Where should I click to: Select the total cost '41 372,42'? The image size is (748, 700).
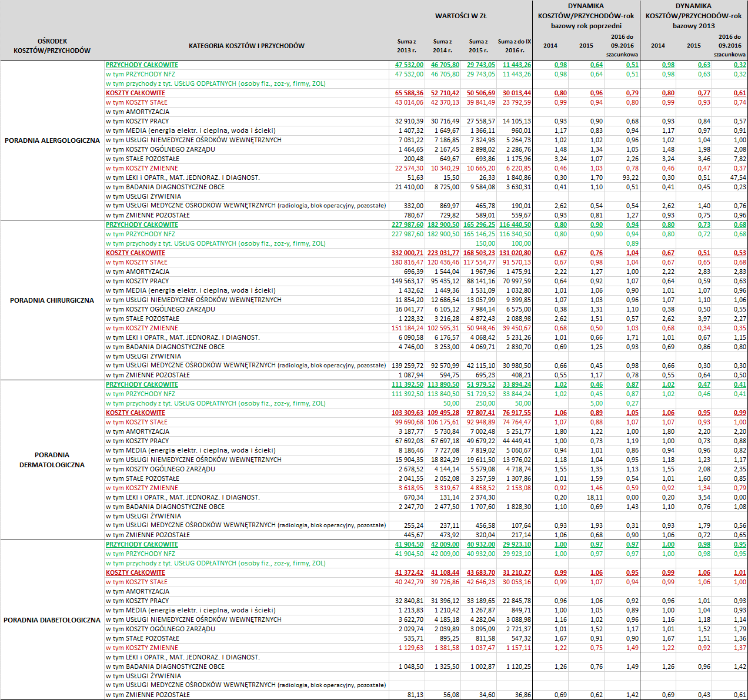click(409, 572)
